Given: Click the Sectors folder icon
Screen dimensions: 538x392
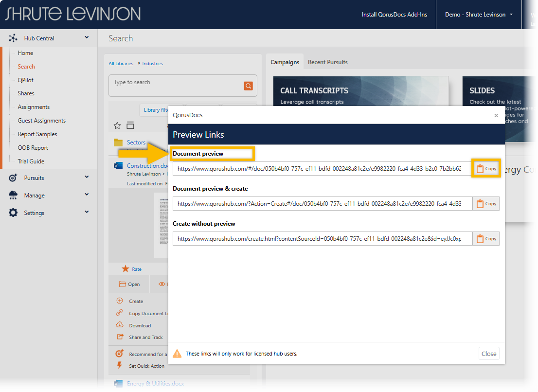Looking at the screenshot, I should 118,143.
